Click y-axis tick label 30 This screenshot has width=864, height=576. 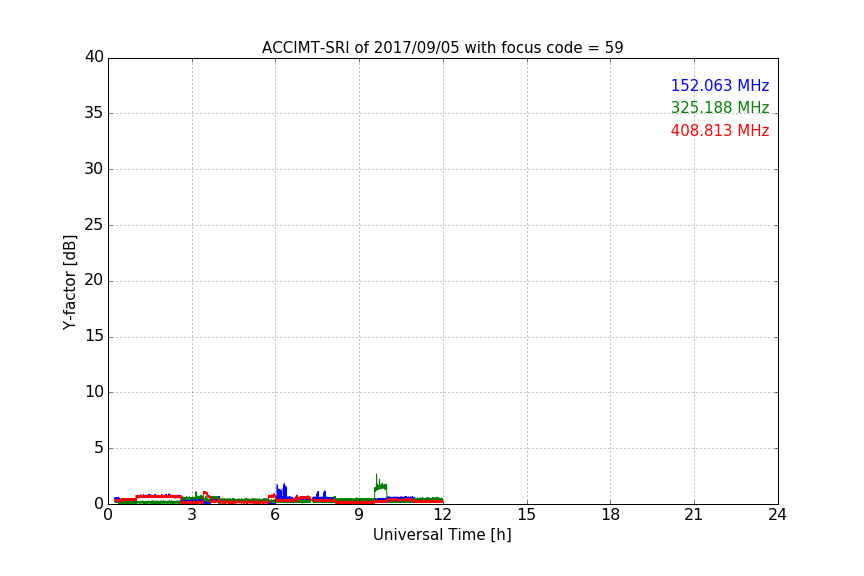[x=94, y=169]
